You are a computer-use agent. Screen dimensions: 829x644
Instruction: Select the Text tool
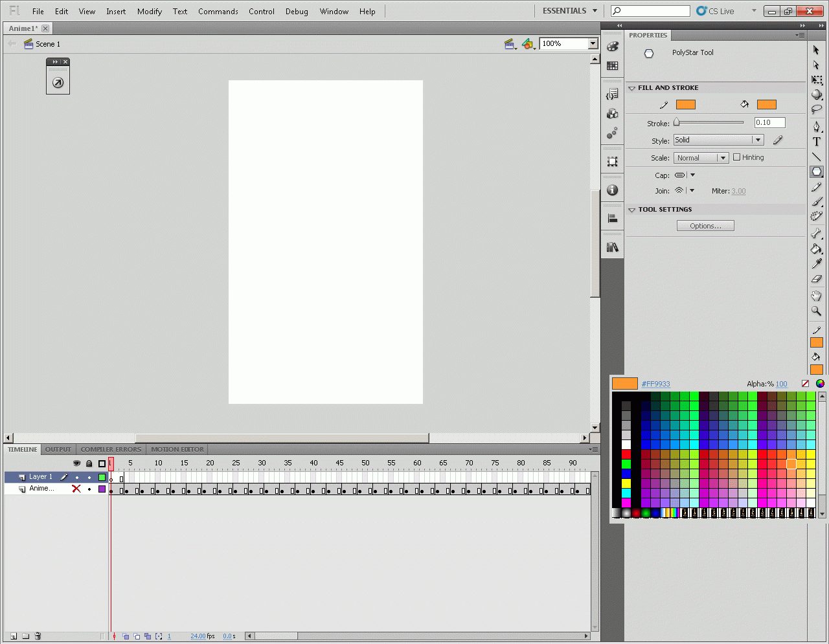point(816,142)
